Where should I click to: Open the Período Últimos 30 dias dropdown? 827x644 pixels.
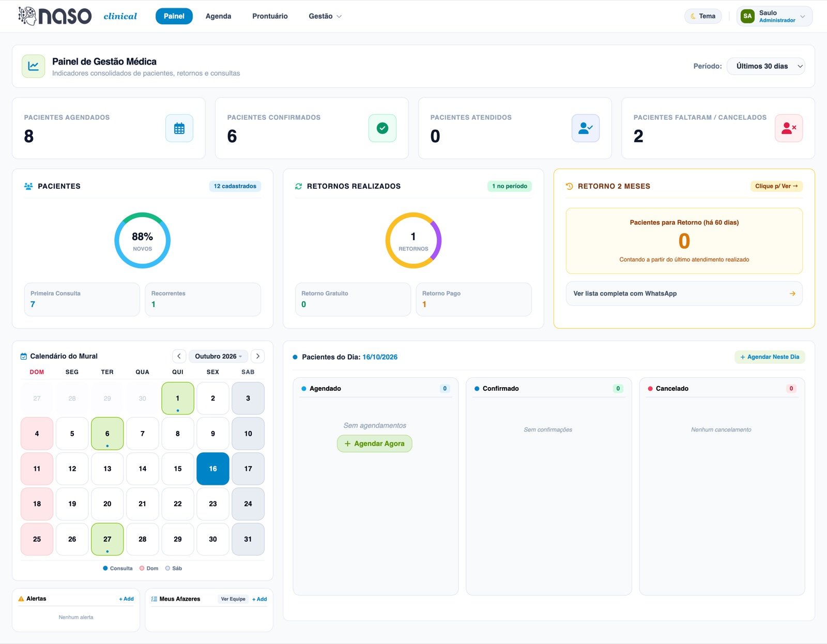click(x=765, y=66)
